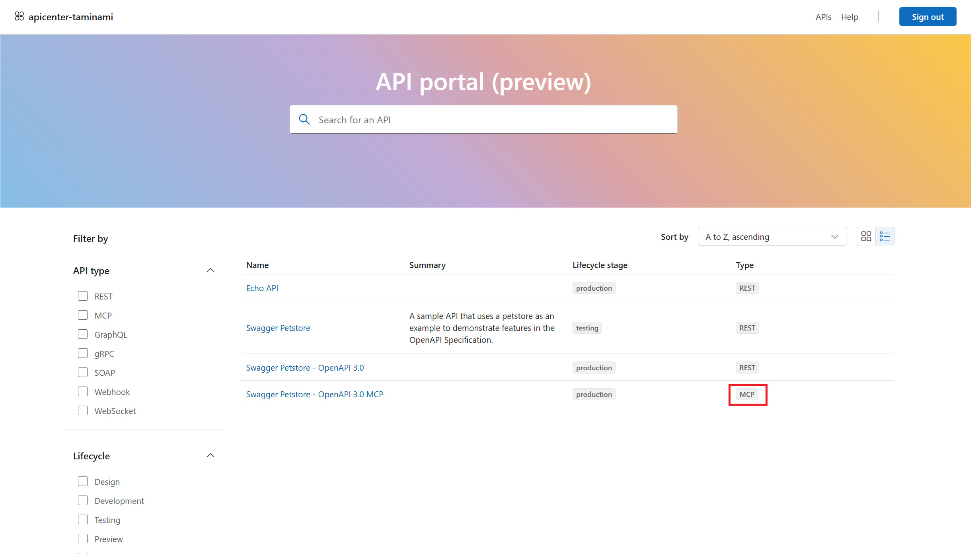The height and width of the screenshot is (554, 980).
Task: Tick the gRPC filter checkbox
Action: click(83, 354)
